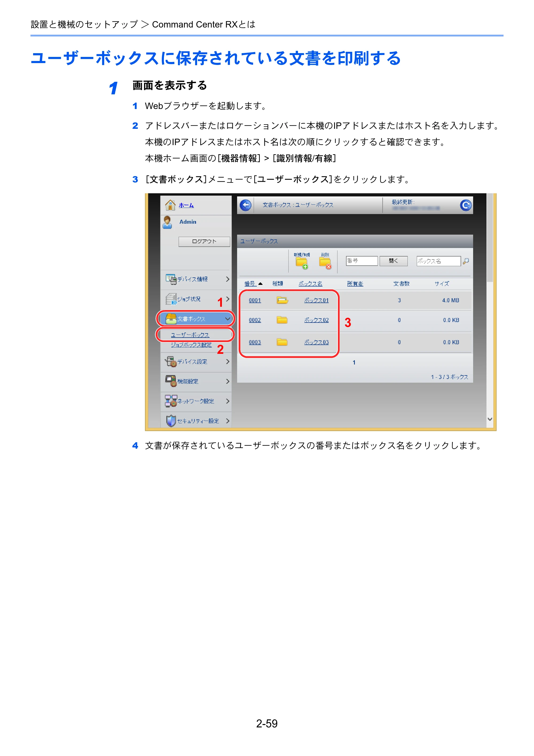Sort by the ボックス名 column header

pos(310,284)
